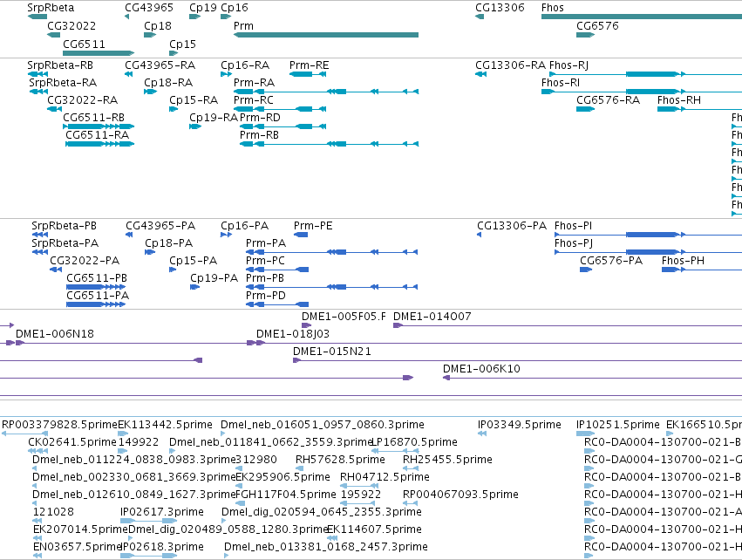Viewport: 742px width, 560px height.
Task: Click EST RH25455.5prime
Action: tap(447, 460)
